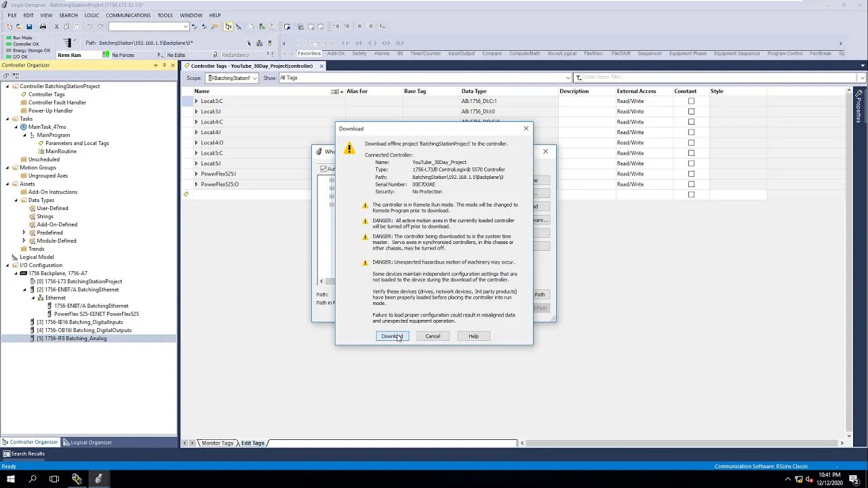The image size is (868, 488).
Task: Check Constant box for PowerFlex525:O
Action: click(691, 184)
